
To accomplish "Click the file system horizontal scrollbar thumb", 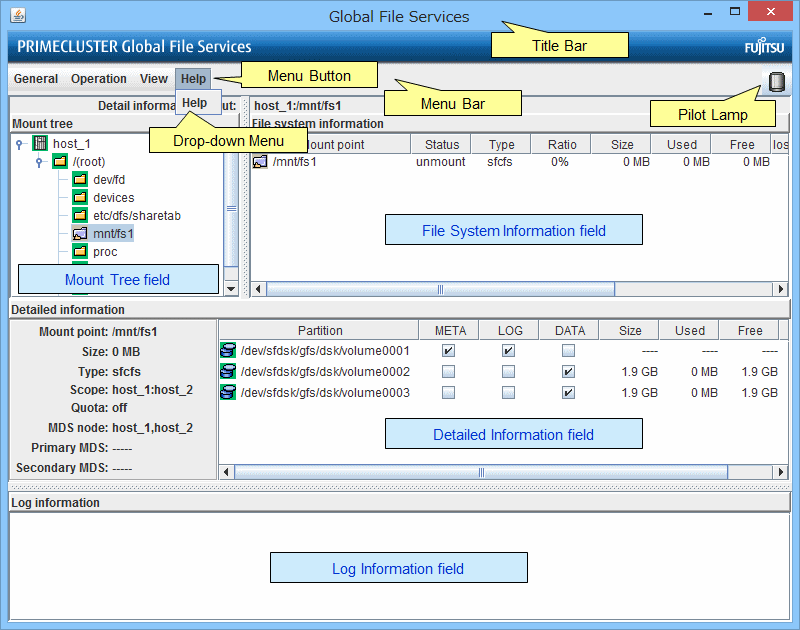I will 439,289.
